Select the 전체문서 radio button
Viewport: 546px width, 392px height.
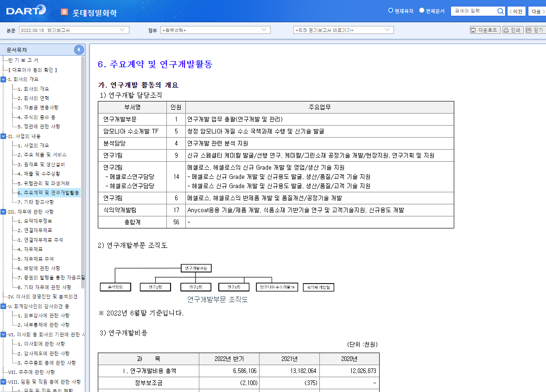(422, 10)
